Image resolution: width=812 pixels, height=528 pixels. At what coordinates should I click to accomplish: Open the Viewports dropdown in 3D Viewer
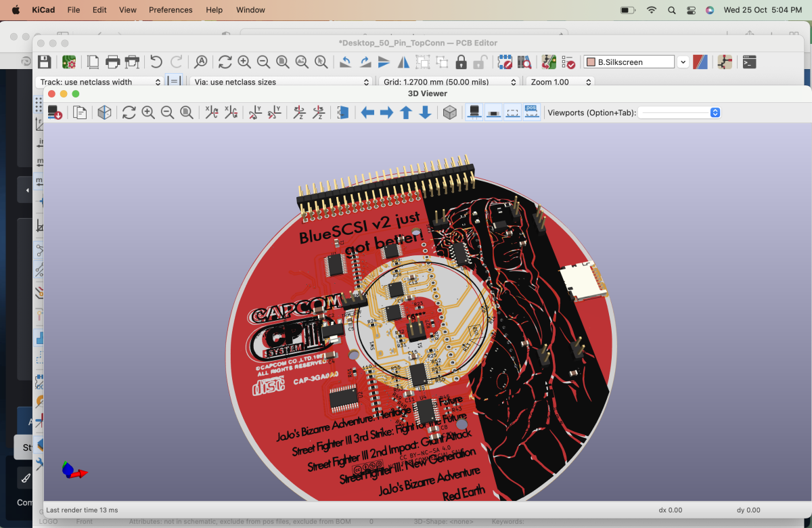[x=679, y=113]
